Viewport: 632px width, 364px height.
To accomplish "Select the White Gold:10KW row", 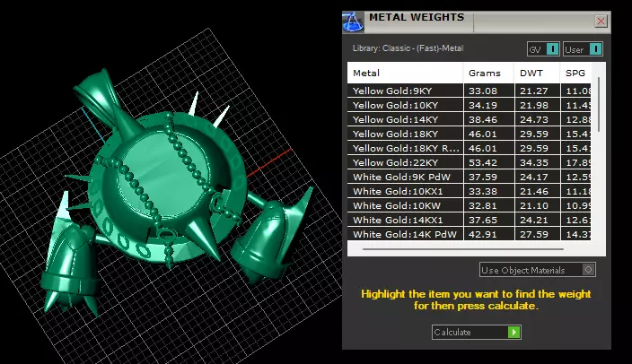I will pos(470,205).
